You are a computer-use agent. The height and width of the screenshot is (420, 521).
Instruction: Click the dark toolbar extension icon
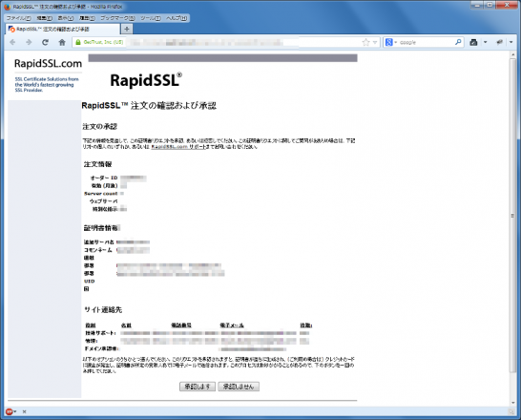click(x=474, y=42)
